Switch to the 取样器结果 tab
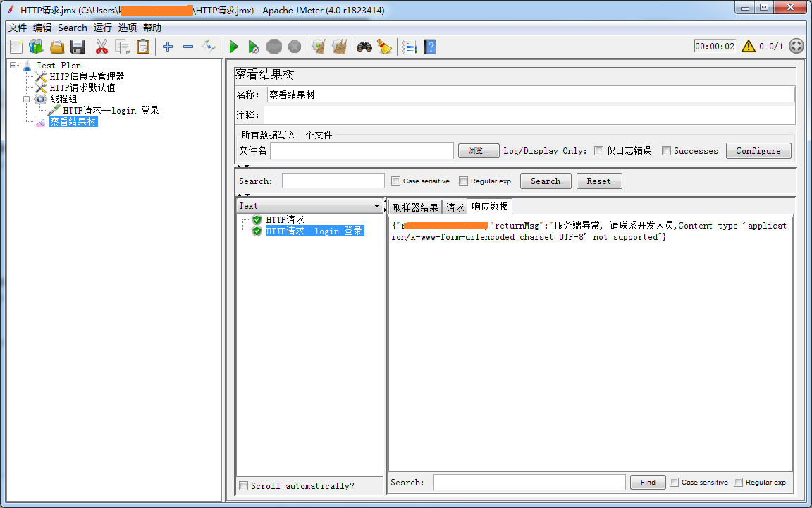The width and height of the screenshot is (812, 508). click(415, 207)
